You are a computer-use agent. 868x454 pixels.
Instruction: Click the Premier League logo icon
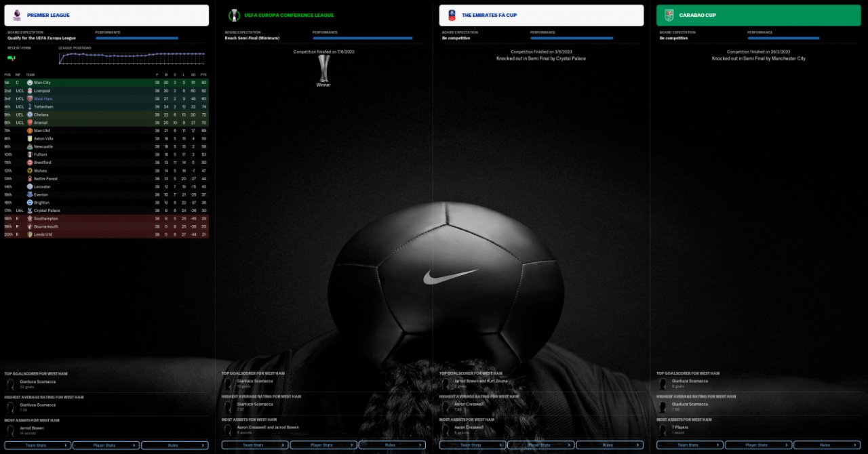pyautogui.click(x=17, y=15)
